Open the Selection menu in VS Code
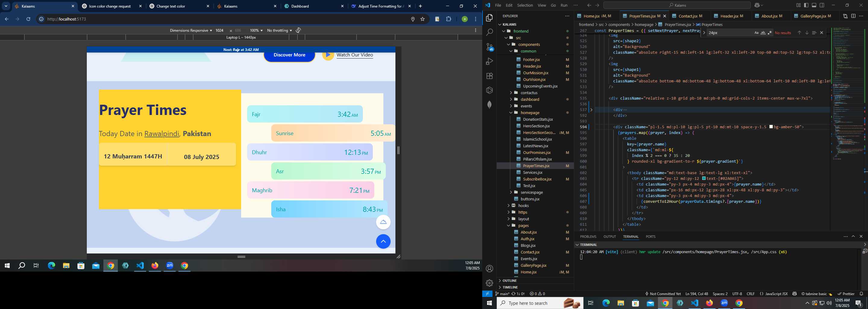The height and width of the screenshot is (309, 868). 525,5
